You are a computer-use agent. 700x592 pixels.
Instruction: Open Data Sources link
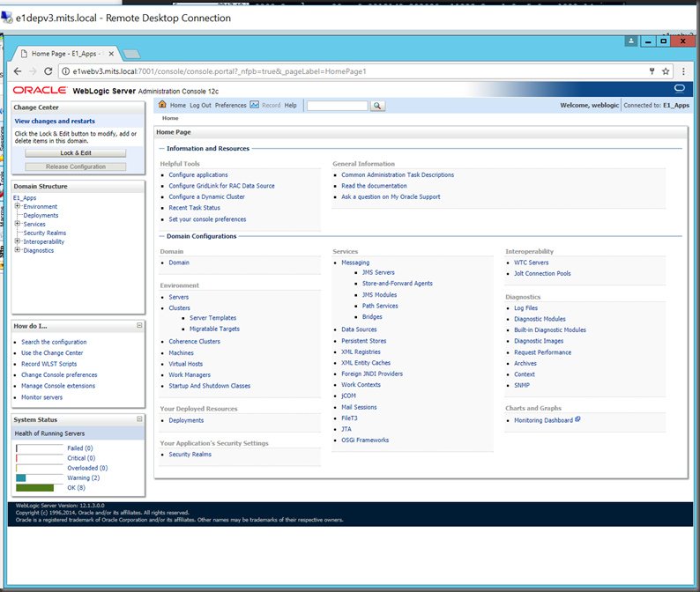[x=359, y=329]
